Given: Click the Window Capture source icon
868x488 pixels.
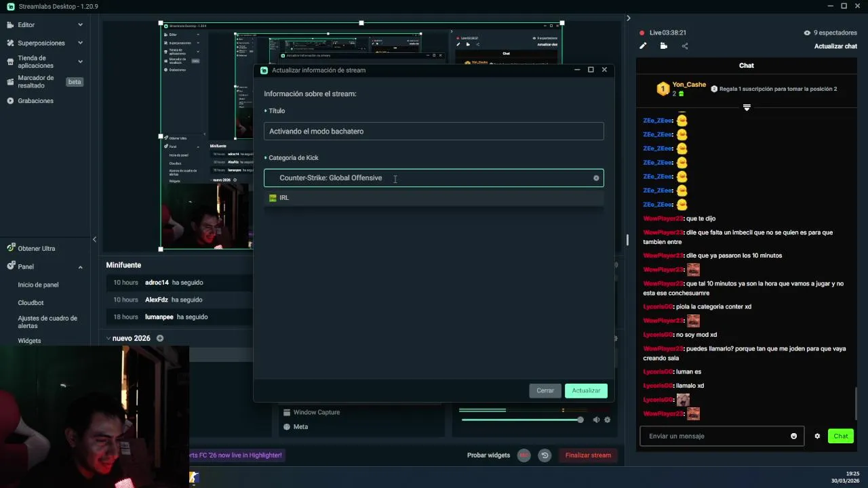Looking at the screenshot, I should point(288,412).
